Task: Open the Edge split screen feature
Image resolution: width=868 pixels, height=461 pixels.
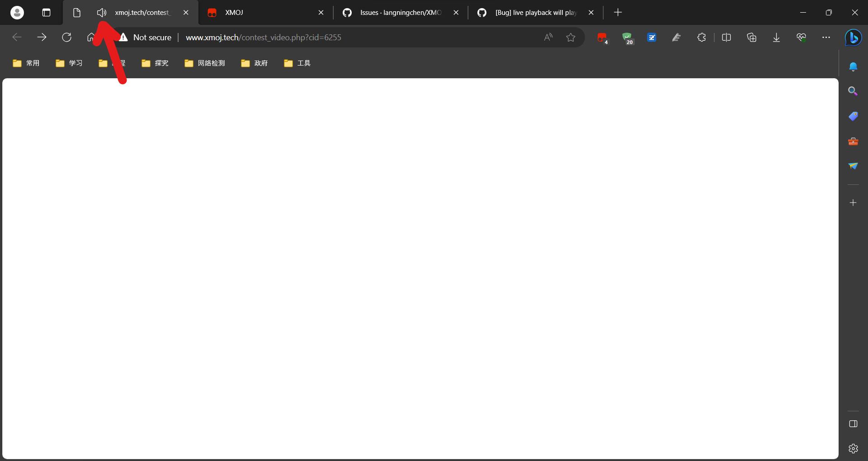Action: [726, 38]
